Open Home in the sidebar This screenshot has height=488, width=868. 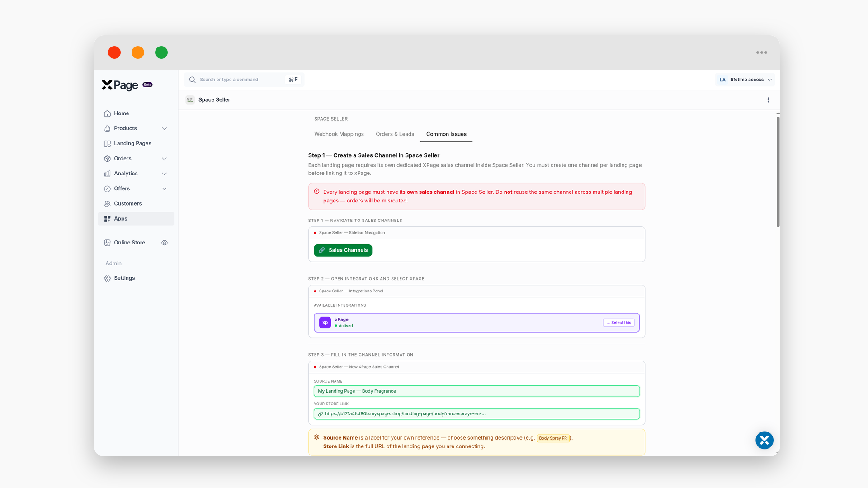pos(136,113)
